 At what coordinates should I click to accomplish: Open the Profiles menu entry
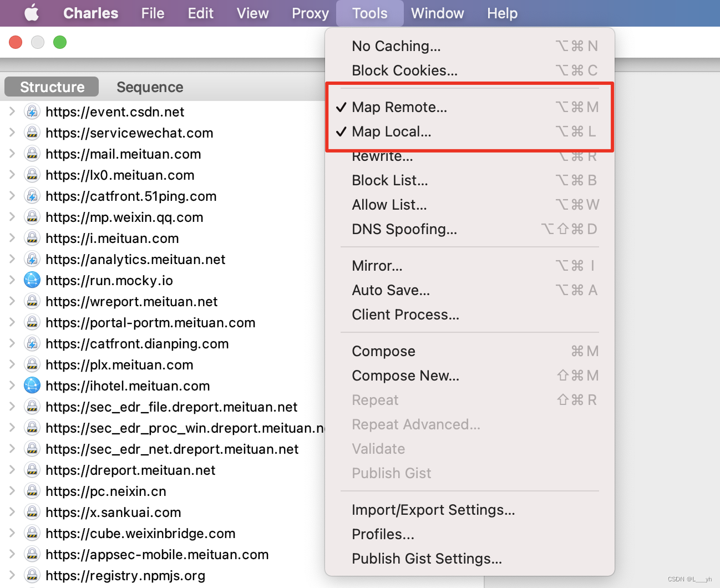469,534
